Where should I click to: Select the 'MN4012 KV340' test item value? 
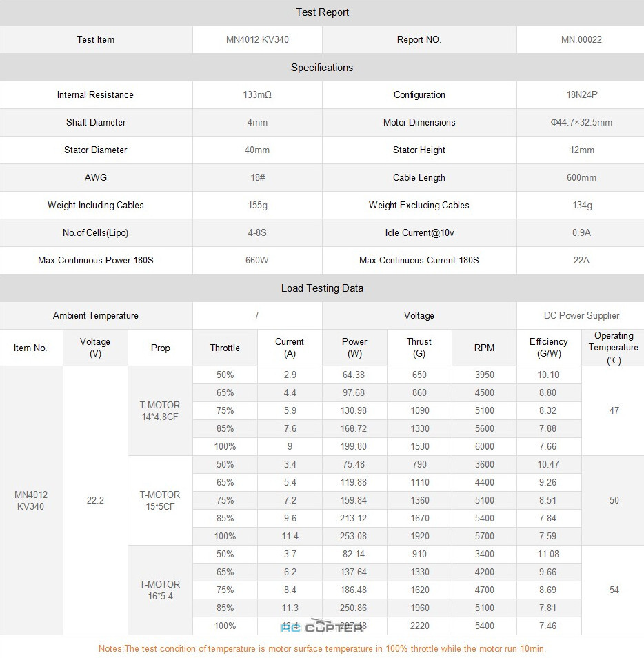(257, 39)
